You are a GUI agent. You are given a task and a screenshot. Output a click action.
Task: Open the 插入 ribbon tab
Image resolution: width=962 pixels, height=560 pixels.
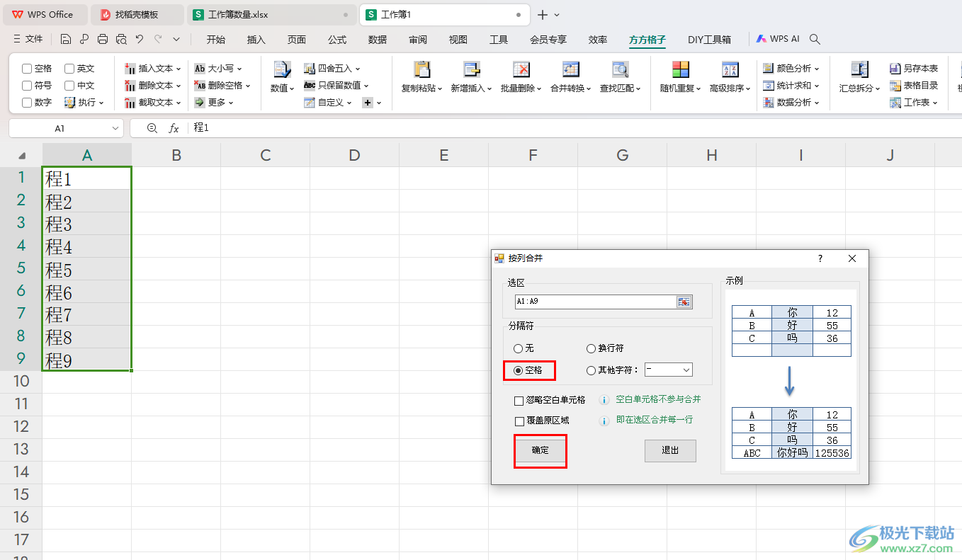(256, 40)
